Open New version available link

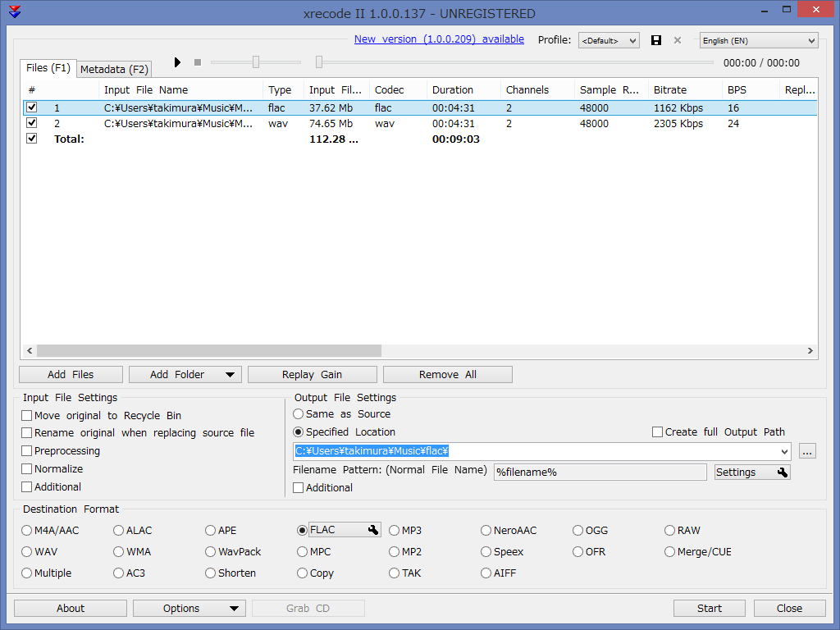pyautogui.click(x=440, y=39)
